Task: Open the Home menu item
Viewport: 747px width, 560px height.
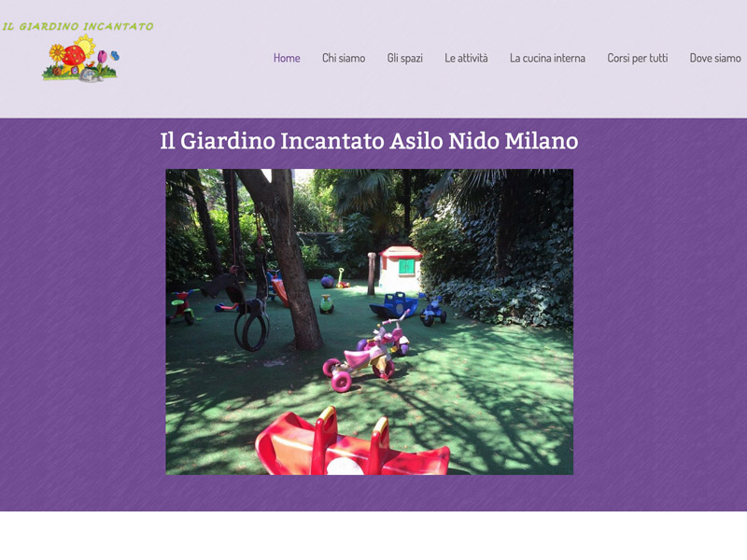Action: pos(287,58)
